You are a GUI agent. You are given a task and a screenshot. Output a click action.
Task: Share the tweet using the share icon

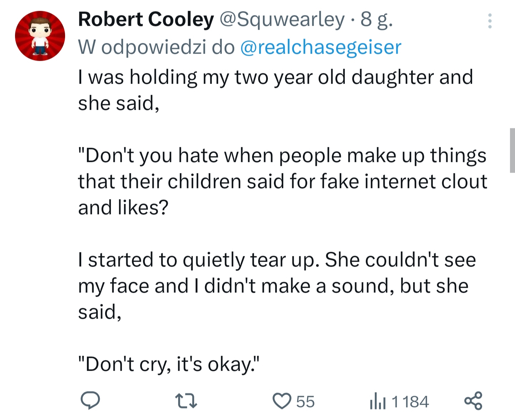pyautogui.click(x=474, y=400)
